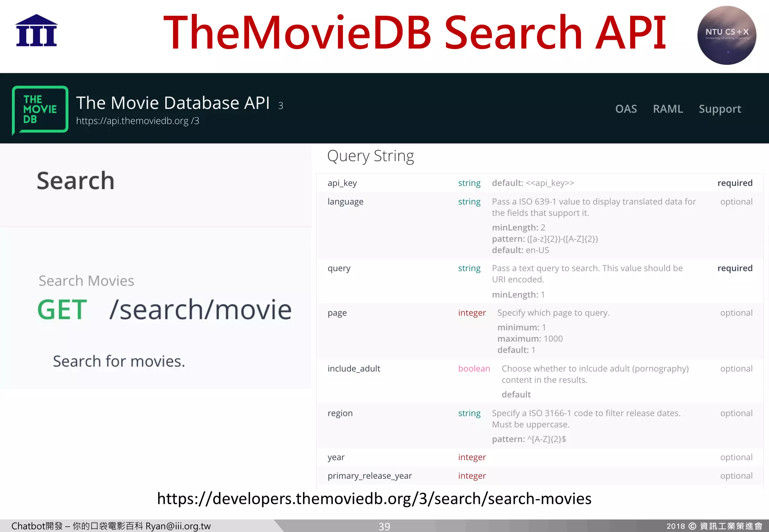Click the optional label on year row
769x532 pixels.
coord(736,457)
